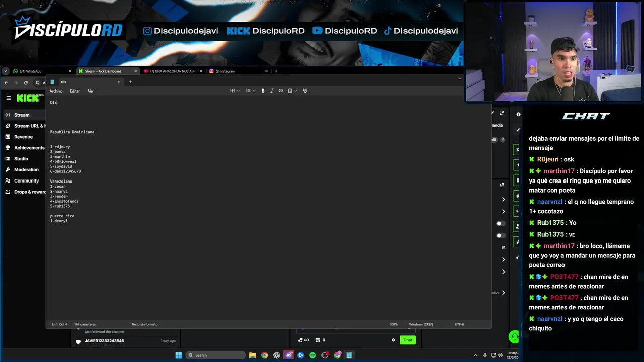Click follower JAVIER12332243546 in activity feed

pos(104,341)
